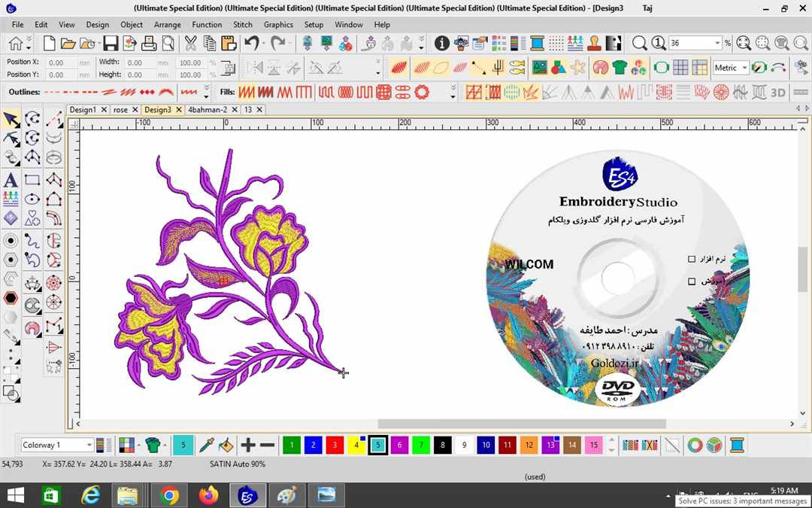812x508 pixels.
Task: Click the Zoom 1:1 icon
Action: pos(658,43)
